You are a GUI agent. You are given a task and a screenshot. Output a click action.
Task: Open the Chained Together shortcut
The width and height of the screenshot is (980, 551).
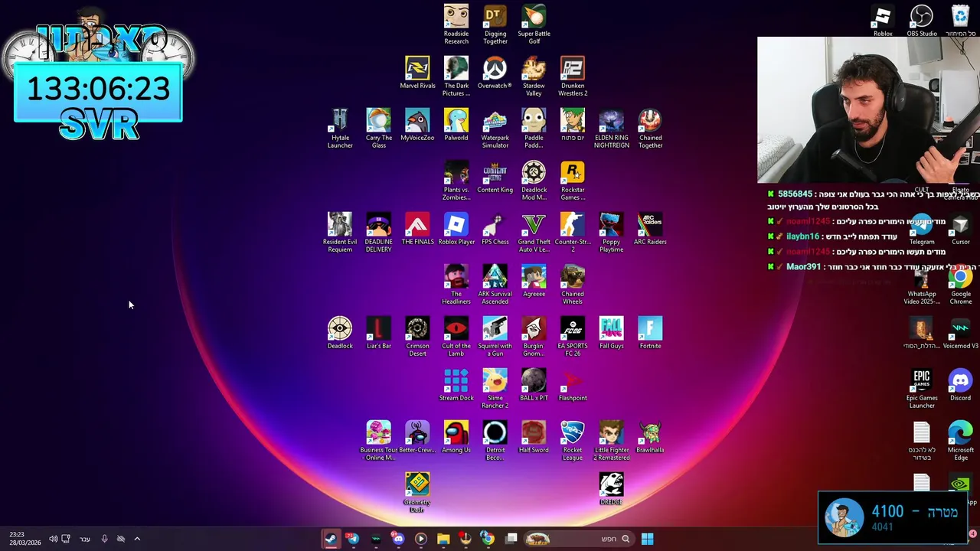650,129
